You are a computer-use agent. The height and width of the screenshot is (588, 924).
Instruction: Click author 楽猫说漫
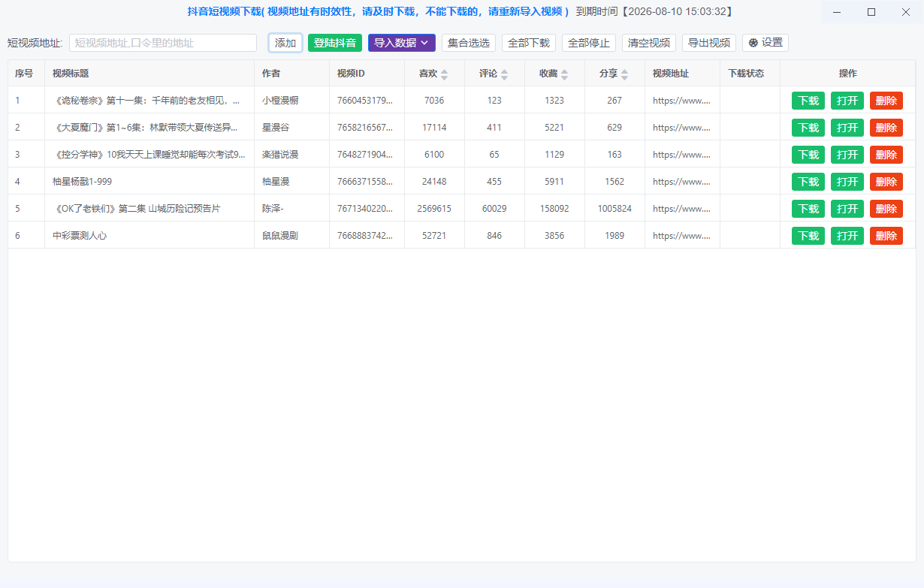(280, 155)
